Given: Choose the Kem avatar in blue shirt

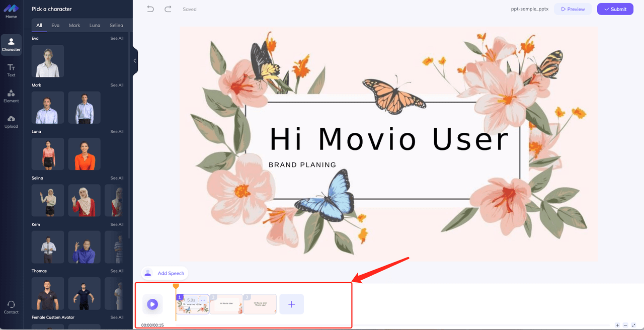Looking at the screenshot, I should 85,247.
